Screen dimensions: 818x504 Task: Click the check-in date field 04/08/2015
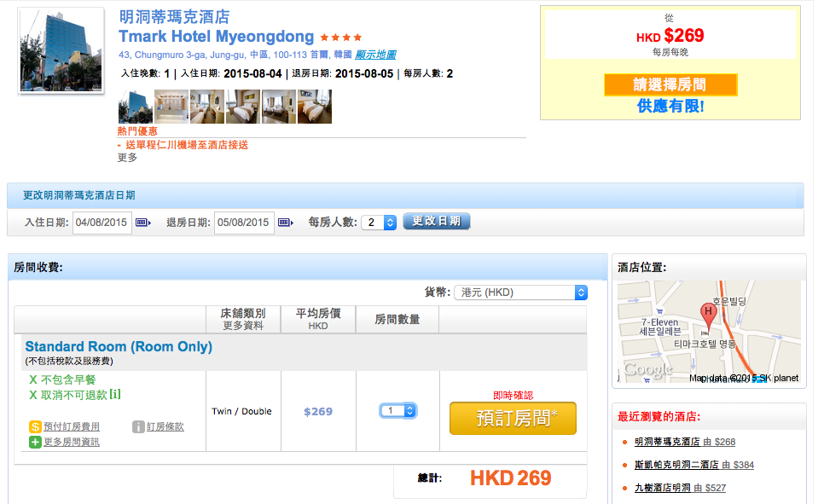click(102, 223)
